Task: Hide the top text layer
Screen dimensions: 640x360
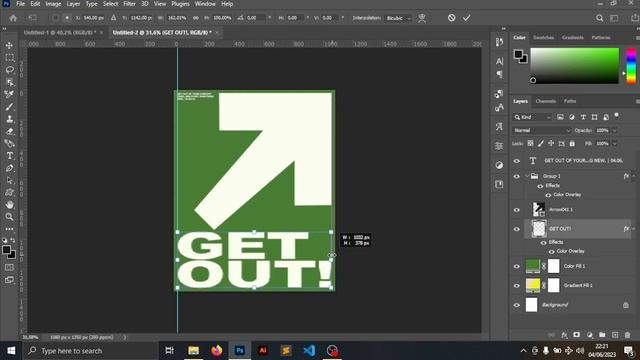Action: [x=517, y=161]
